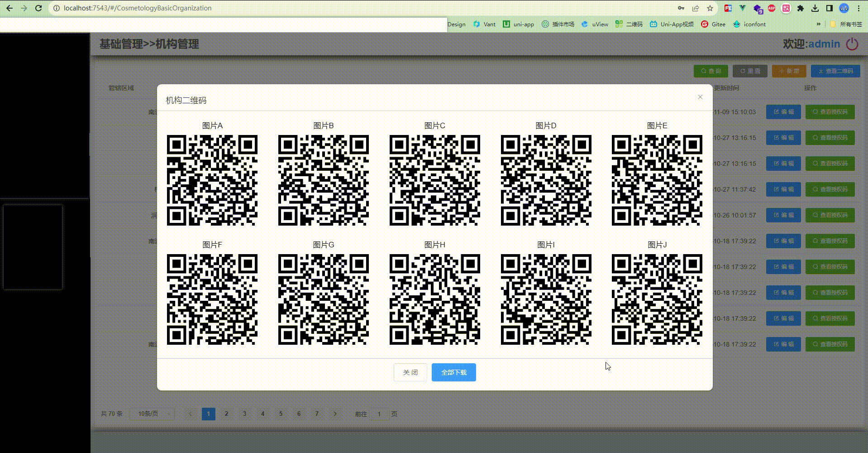Click the 全部下载 button
Image resolution: width=868 pixels, height=453 pixels.
click(454, 372)
